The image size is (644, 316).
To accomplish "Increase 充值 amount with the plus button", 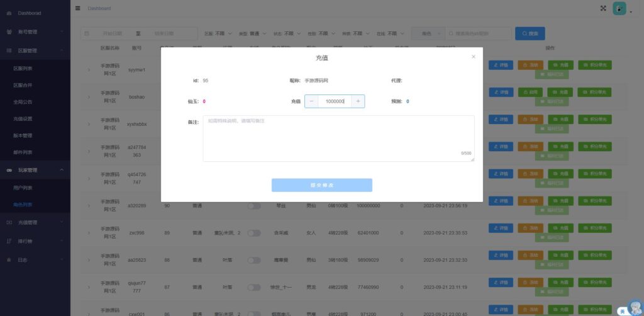I will click(358, 101).
